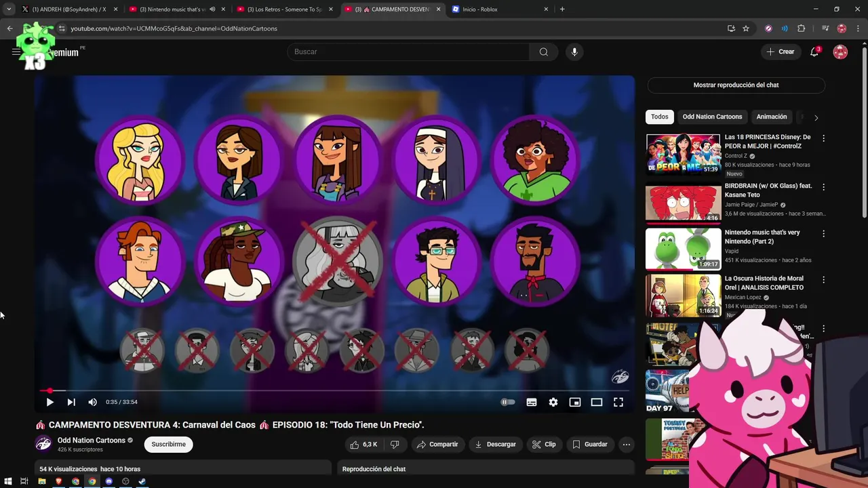Open File Explorer from the taskbar
This screenshot has height=488, width=868.
click(x=42, y=481)
